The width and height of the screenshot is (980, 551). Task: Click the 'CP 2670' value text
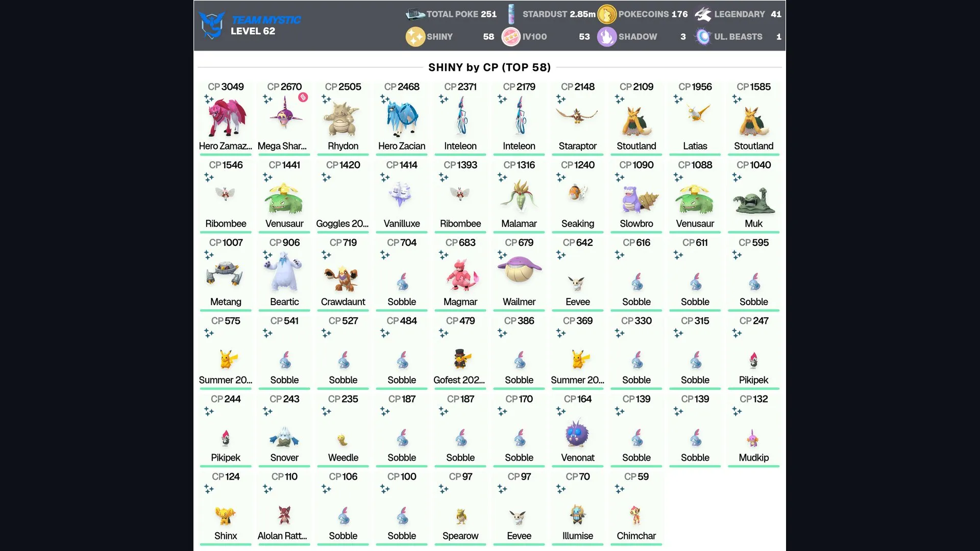click(x=284, y=87)
